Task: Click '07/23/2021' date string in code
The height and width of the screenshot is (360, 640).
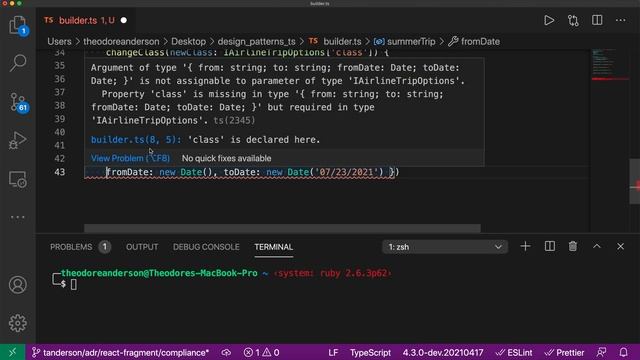Action: pyautogui.click(x=347, y=172)
